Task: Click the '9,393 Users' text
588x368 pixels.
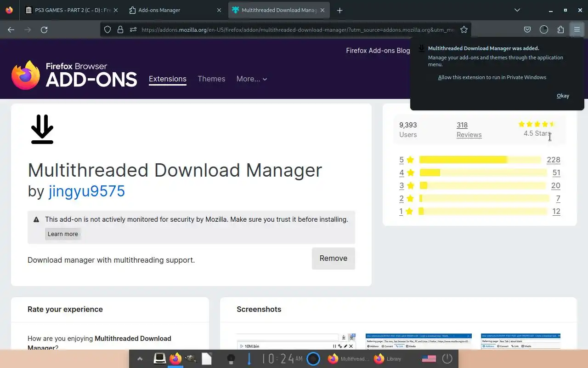Action: pyautogui.click(x=408, y=130)
